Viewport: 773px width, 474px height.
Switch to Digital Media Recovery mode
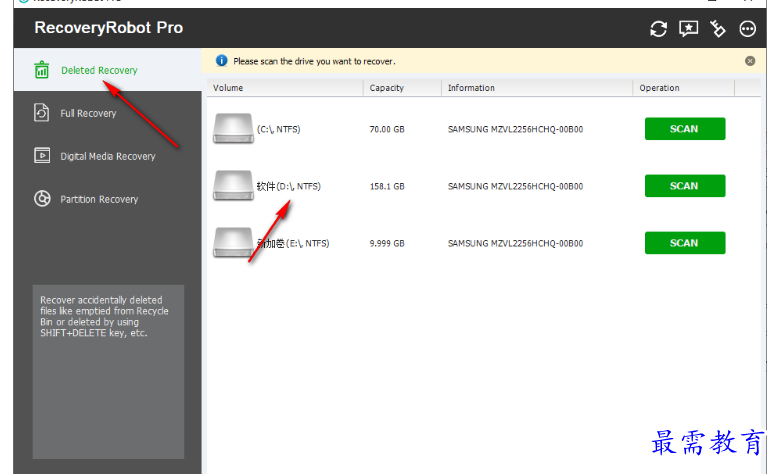[107, 156]
